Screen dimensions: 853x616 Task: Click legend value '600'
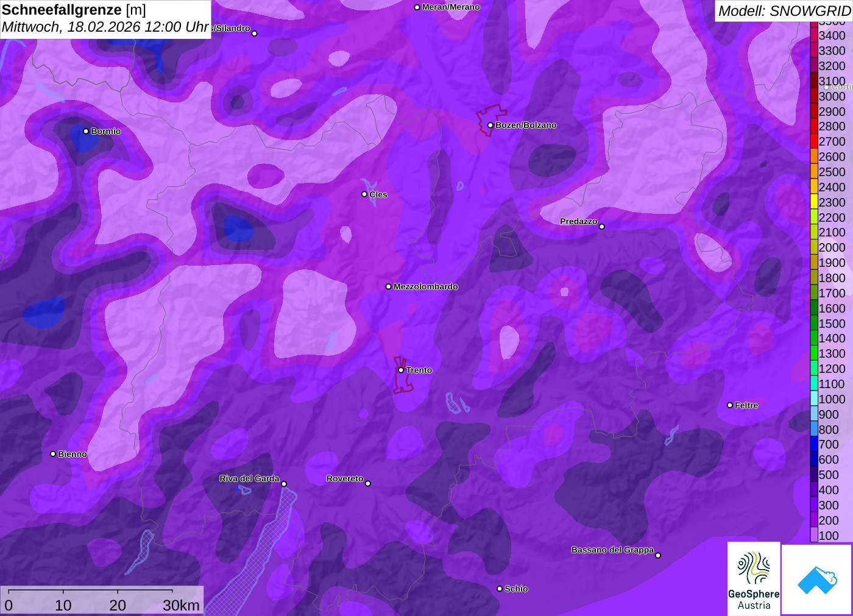click(829, 459)
